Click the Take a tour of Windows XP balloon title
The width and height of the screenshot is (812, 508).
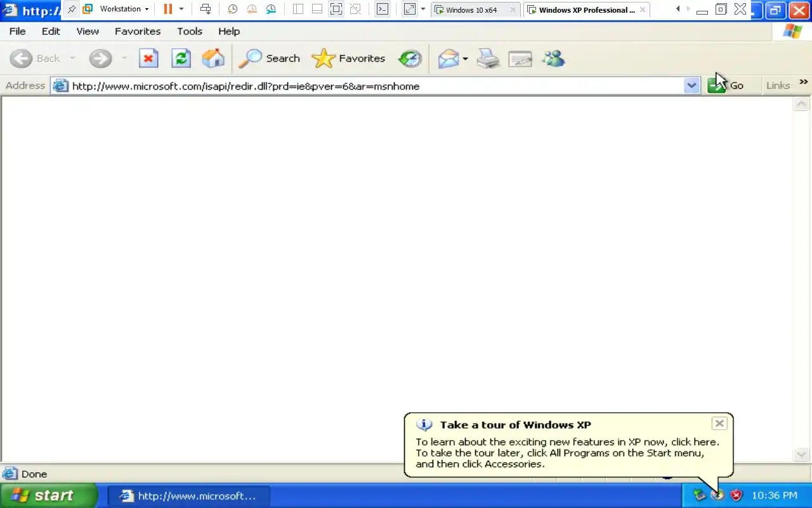515,425
